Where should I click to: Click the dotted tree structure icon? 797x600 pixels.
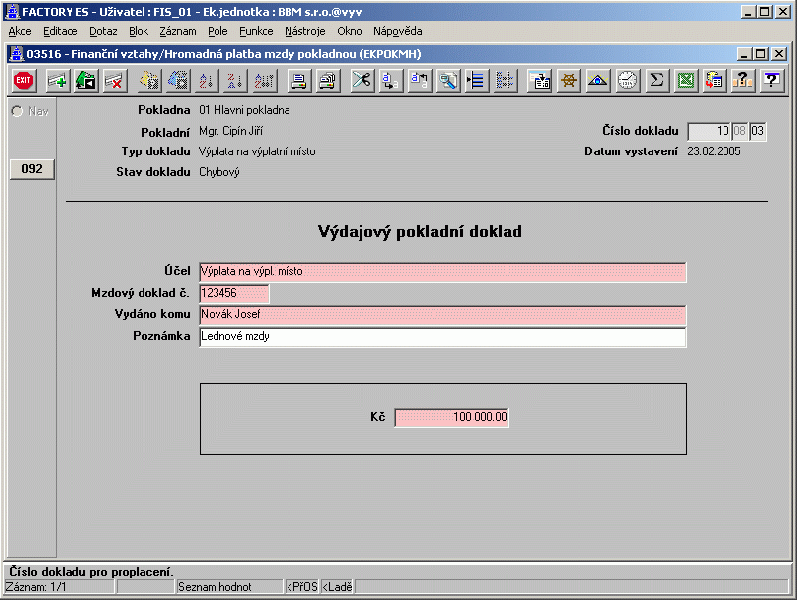[505, 80]
